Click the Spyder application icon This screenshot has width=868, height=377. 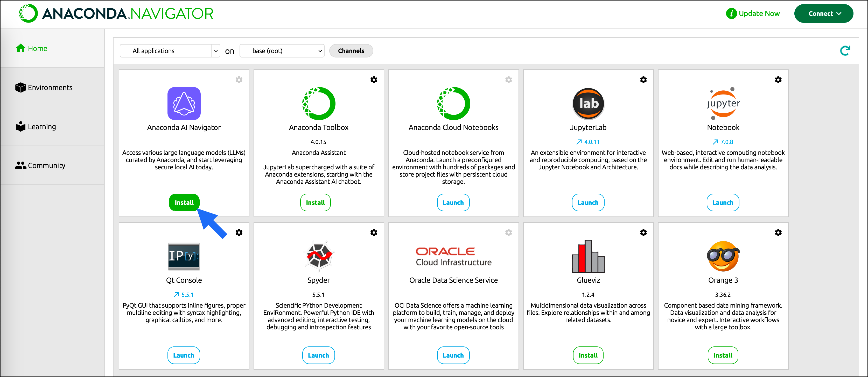pyautogui.click(x=319, y=256)
